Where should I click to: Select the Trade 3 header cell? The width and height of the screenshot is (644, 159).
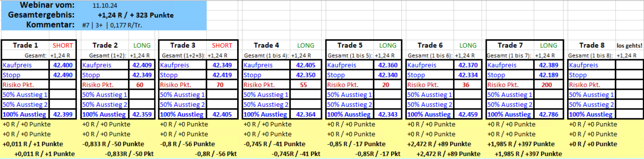click(183, 45)
